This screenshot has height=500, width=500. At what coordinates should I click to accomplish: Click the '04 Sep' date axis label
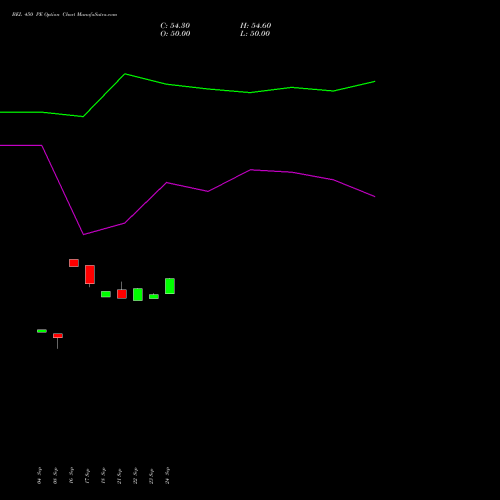tap(40, 476)
